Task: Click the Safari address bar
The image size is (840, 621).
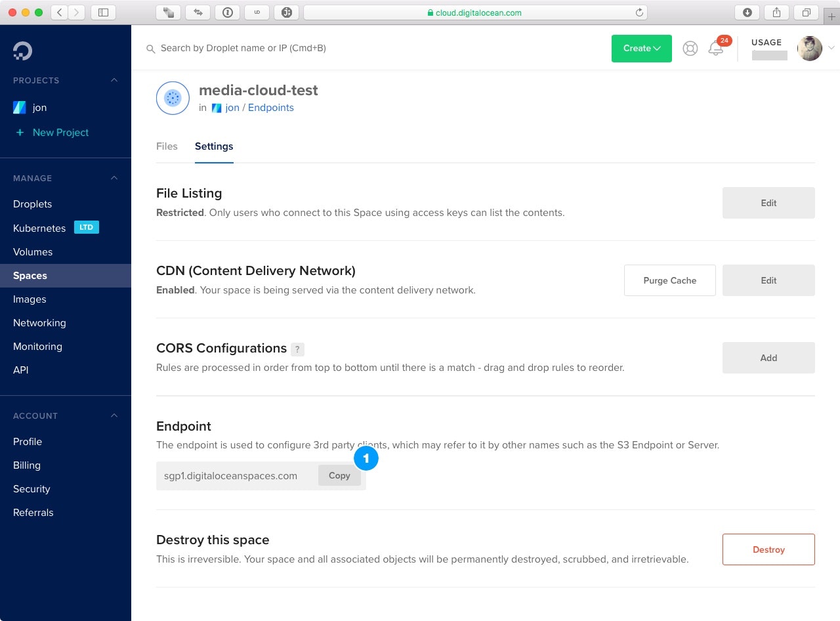Action: pos(475,12)
